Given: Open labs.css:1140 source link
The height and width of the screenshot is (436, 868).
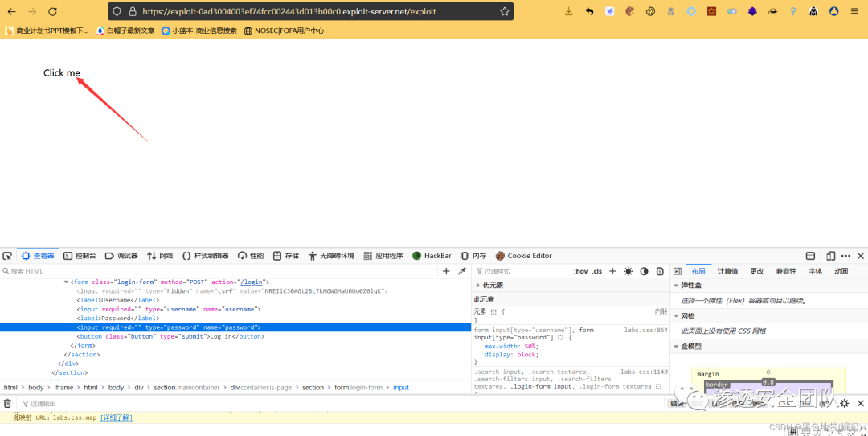Looking at the screenshot, I should (x=644, y=372).
